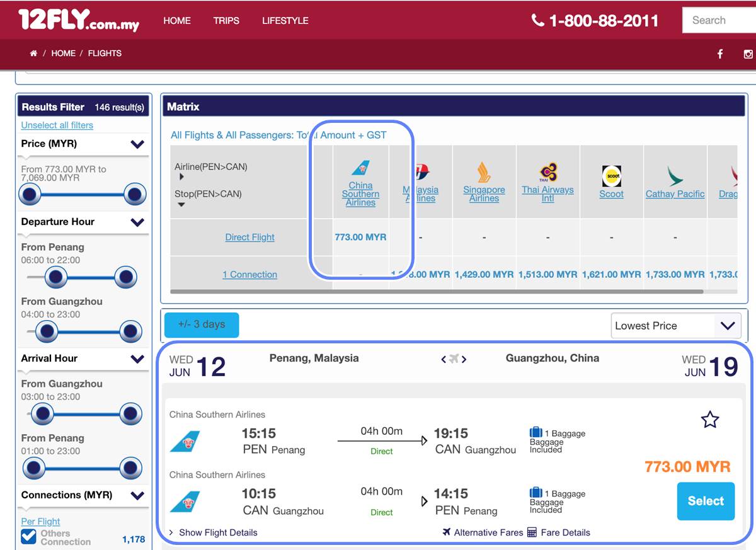Click arrival From Penang slider right handle
Viewport: 756px width, 550px height.
(130, 468)
